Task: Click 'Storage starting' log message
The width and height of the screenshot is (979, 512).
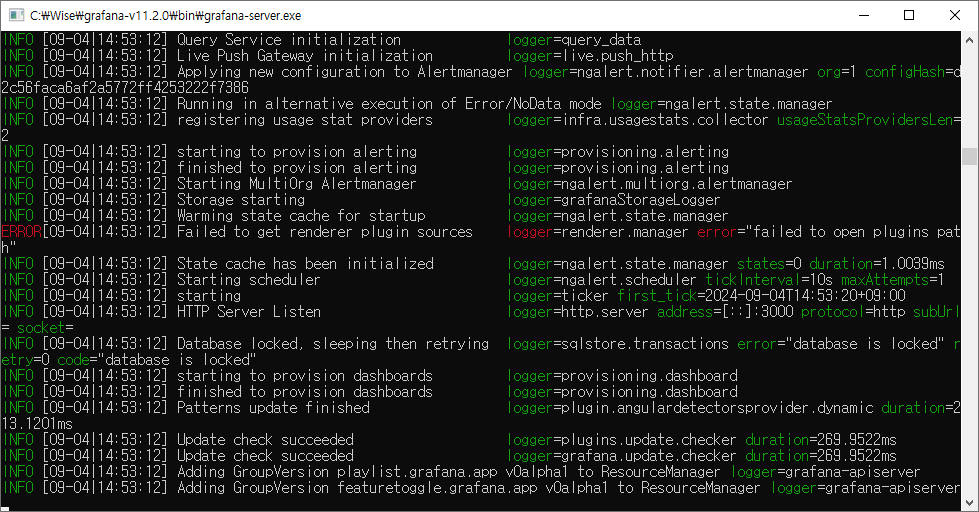Action: (x=241, y=200)
